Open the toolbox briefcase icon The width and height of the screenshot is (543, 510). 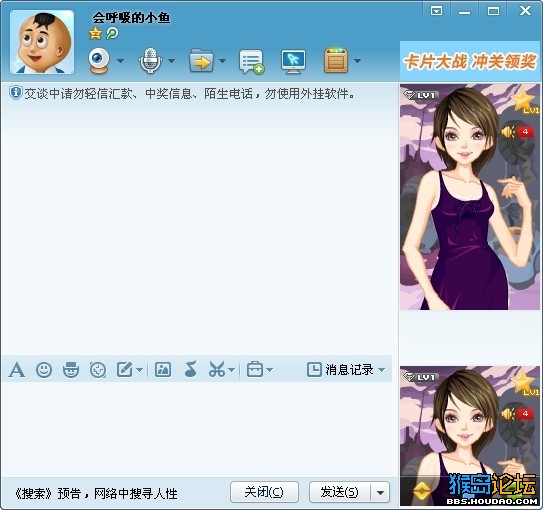255,369
